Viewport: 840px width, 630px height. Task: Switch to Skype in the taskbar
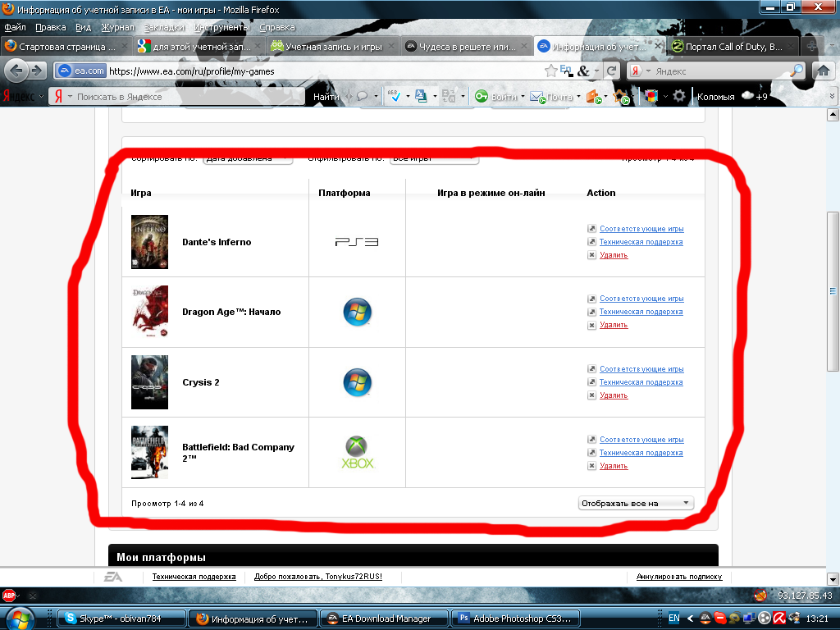pyautogui.click(x=121, y=619)
